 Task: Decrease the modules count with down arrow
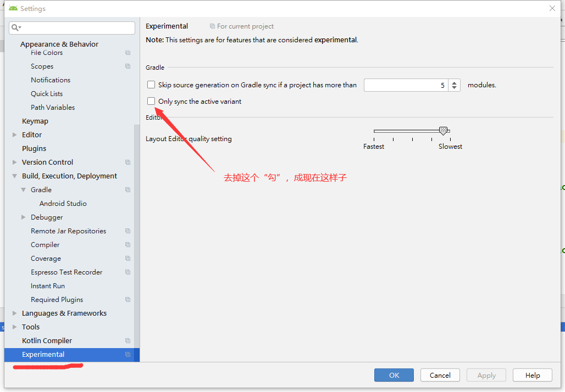coord(455,88)
